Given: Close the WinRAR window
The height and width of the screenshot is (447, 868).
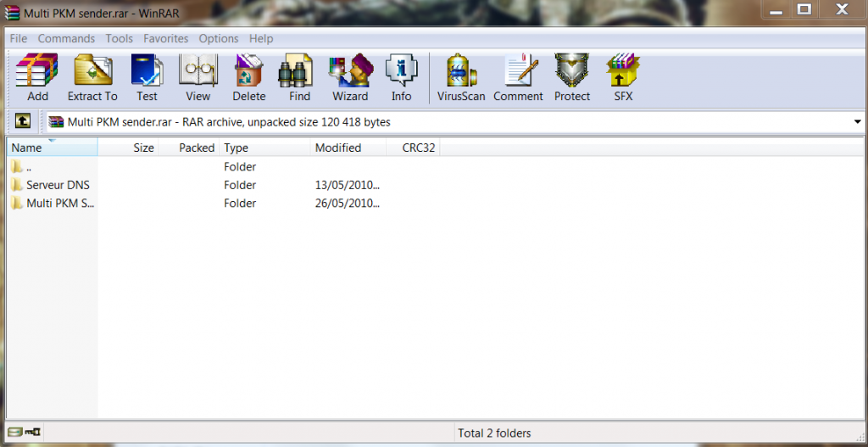Looking at the screenshot, I should pos(842,9).
